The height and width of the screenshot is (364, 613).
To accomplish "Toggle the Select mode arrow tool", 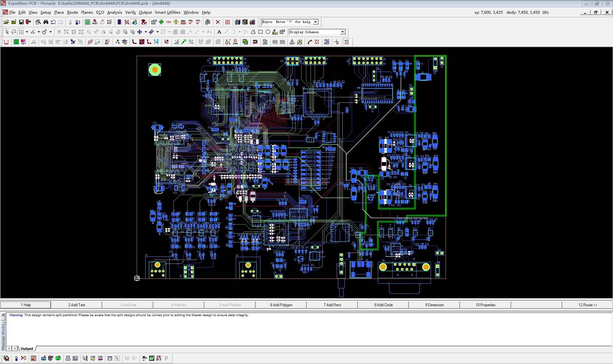I will 7,32.
